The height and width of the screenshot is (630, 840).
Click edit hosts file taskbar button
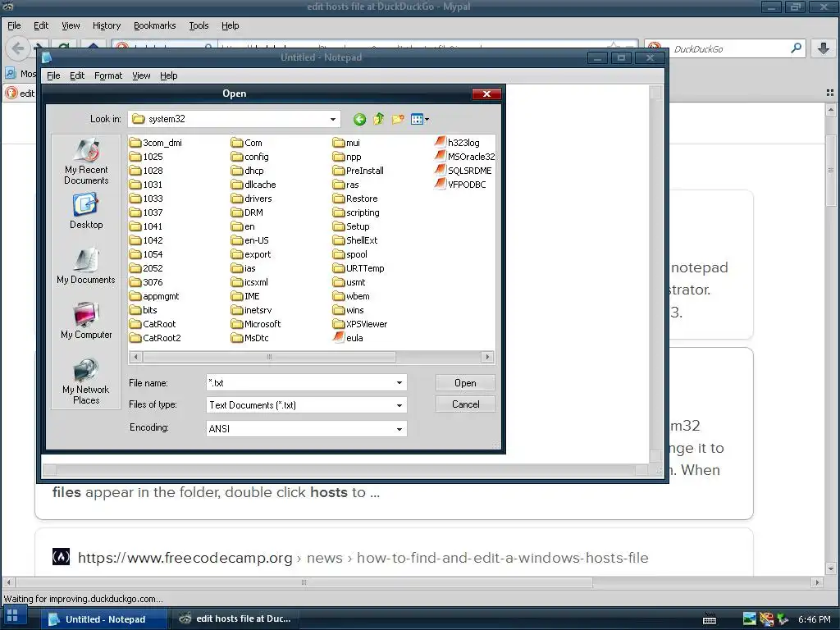coord(235,619)
